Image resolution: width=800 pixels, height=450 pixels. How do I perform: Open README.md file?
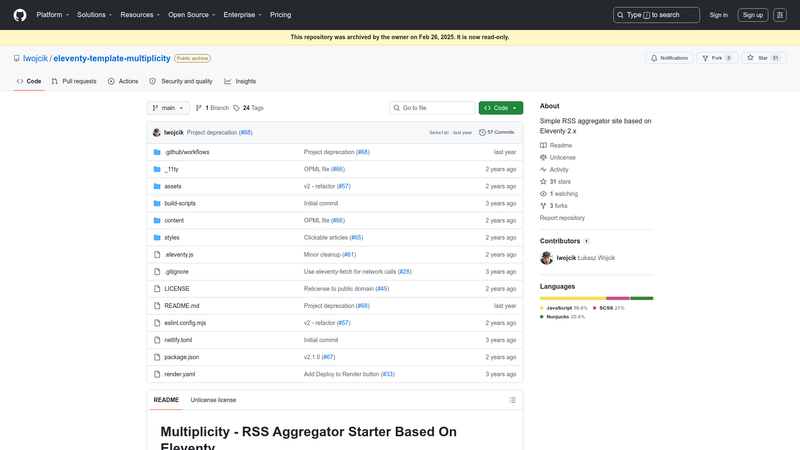tap(182, 306)
